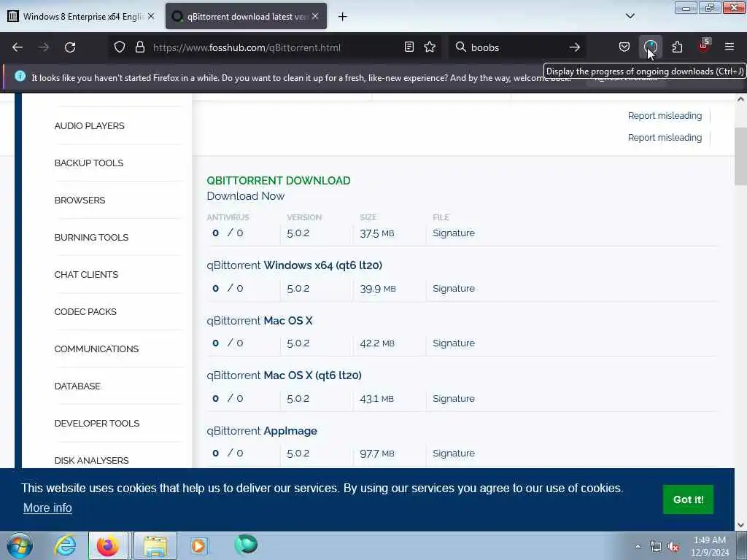Open Windows Media Player from taskbar
Viewport: 747px width, 560px height.
click(x=198, y=545)
